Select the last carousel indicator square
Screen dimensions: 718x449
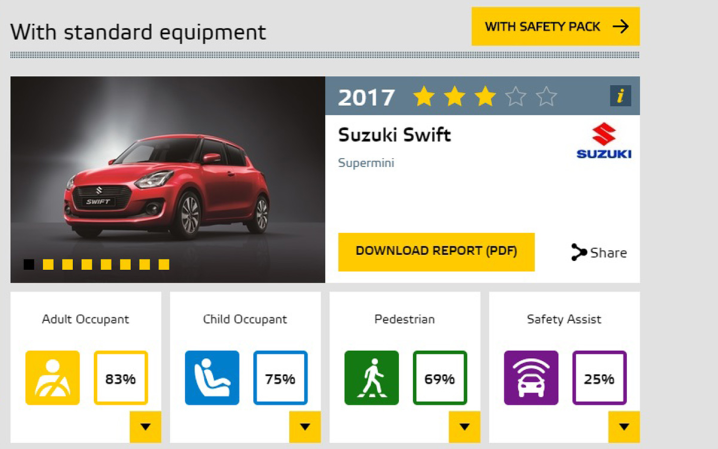pyautogui.click(x=164, y=264)
